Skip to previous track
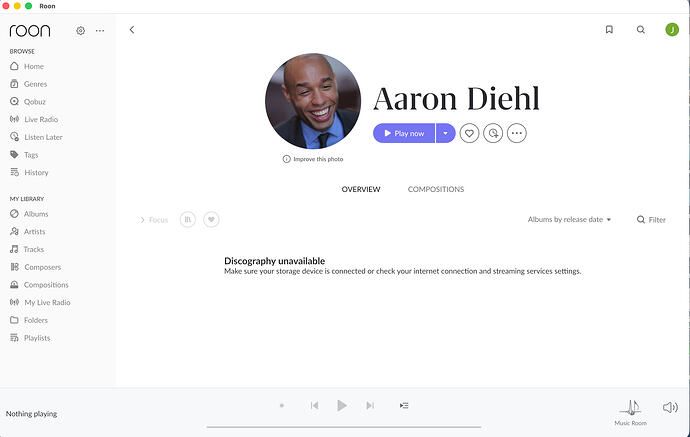Image resolution: width=690 pixels, height=437 pixels. (x=314, y=405)
